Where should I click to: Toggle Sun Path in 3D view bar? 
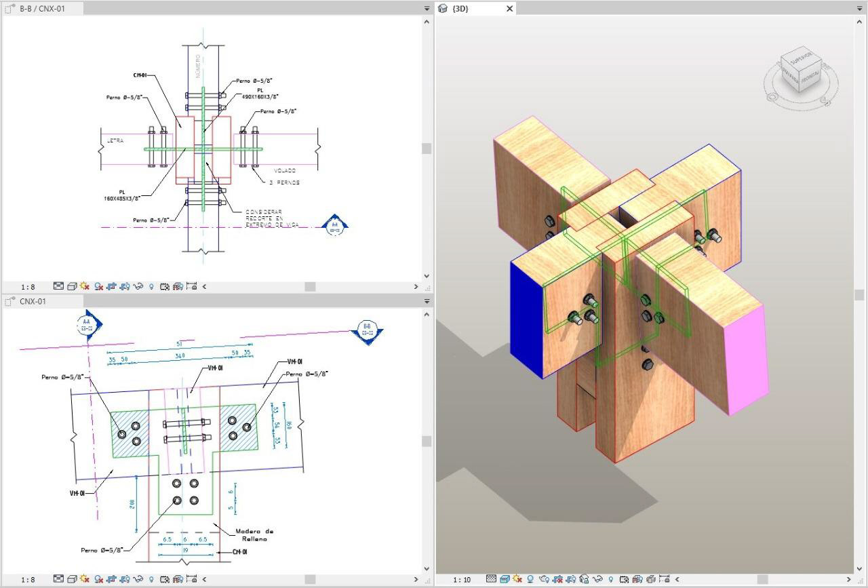[x=517, y=579]
